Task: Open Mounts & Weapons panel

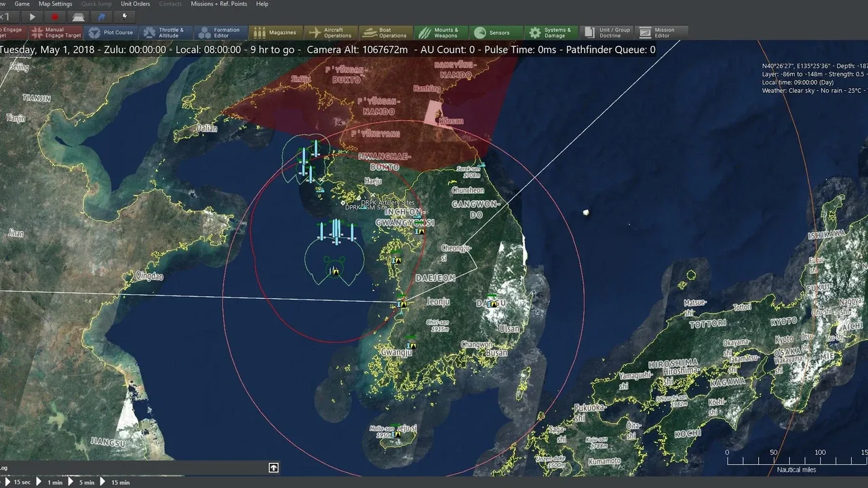Action: (441, 33)
